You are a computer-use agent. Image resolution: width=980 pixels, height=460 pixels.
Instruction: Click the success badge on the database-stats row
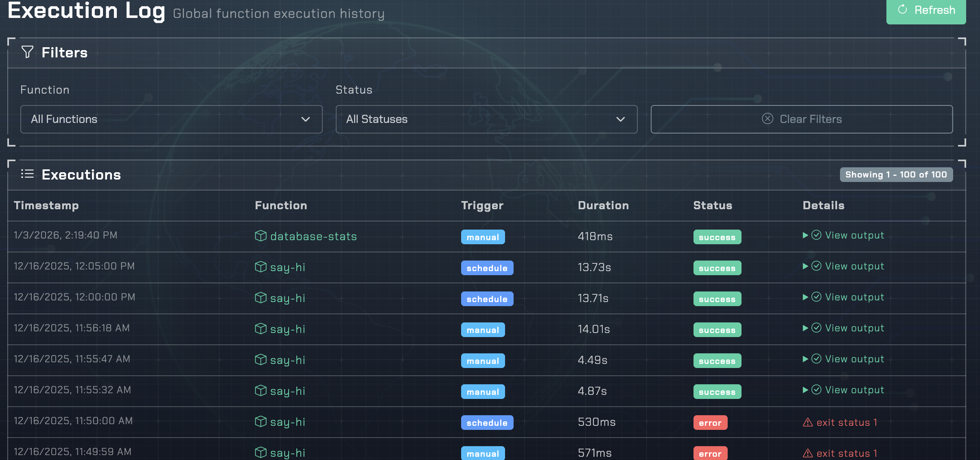coord(717,237)
